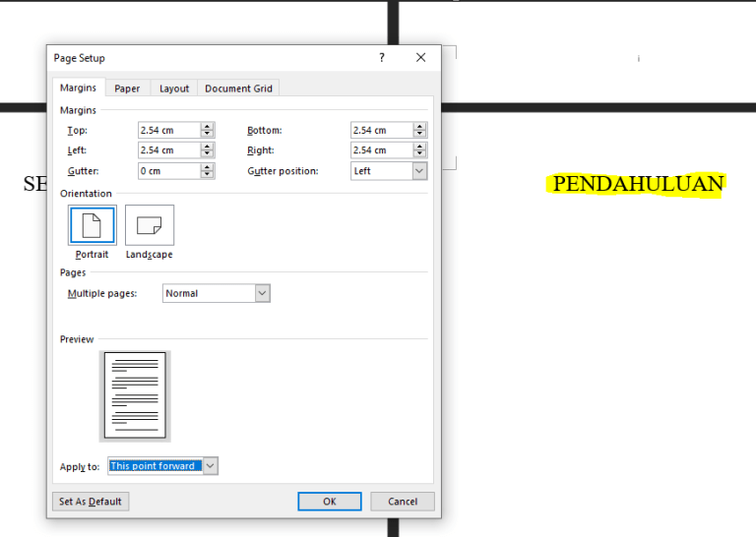Increase the Bottom margin value

click(420, 127)
